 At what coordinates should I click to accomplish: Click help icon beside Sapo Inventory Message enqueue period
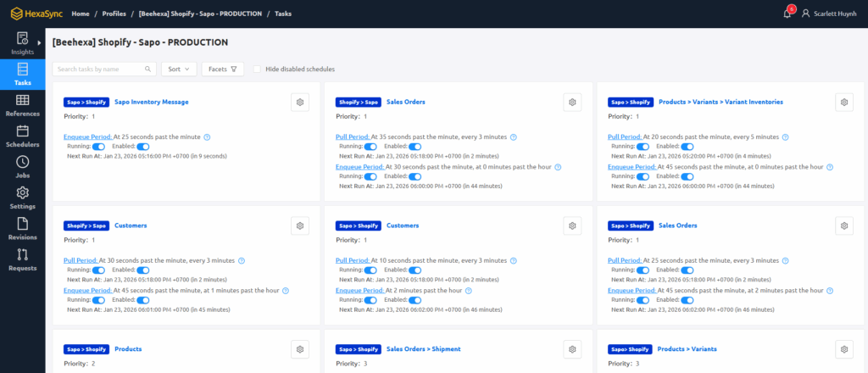[207, 137]
